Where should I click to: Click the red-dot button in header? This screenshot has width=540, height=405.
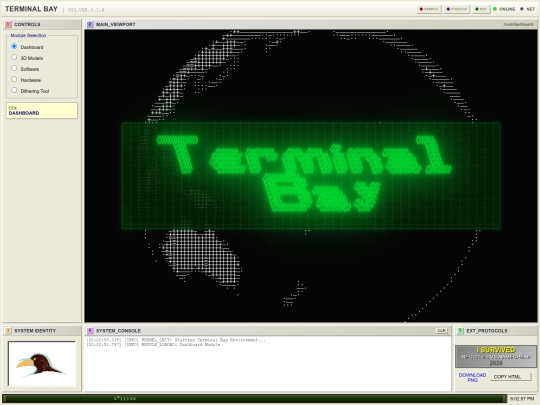click(x=429, y=9)
